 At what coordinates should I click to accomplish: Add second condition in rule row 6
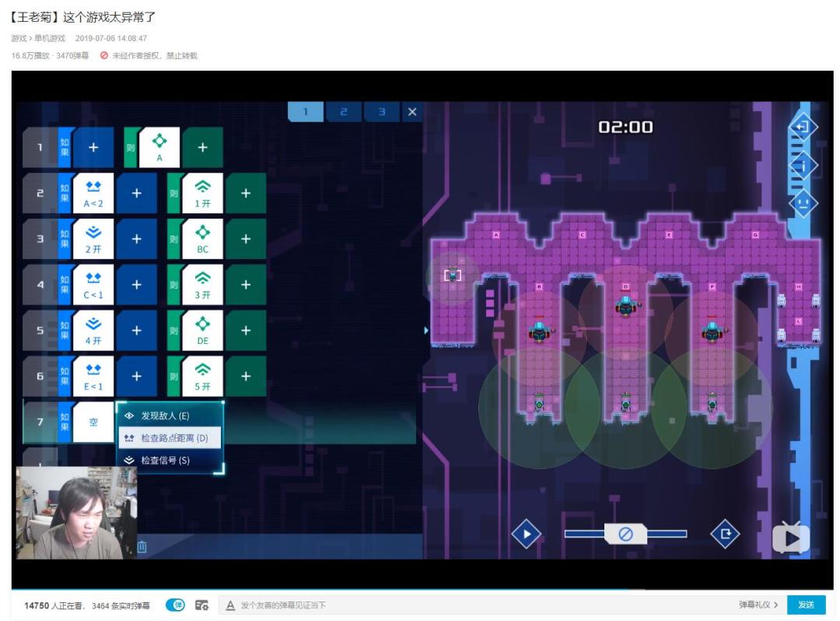click(x=137, y=376)
